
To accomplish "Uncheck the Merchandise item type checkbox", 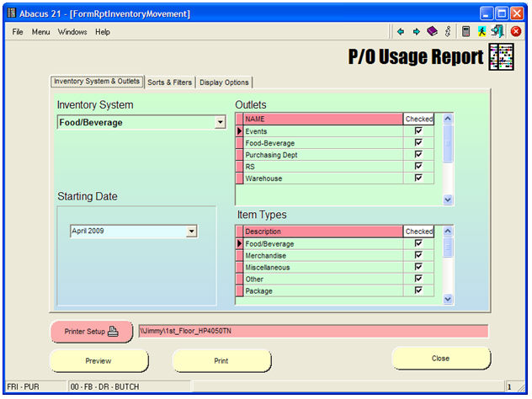I will [x=418, y=255].
